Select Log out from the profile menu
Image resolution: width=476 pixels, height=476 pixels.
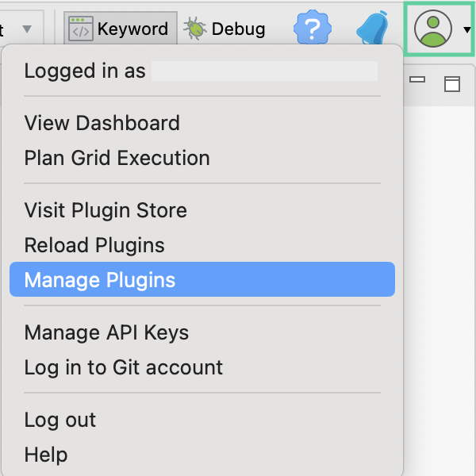pos(60,420)
